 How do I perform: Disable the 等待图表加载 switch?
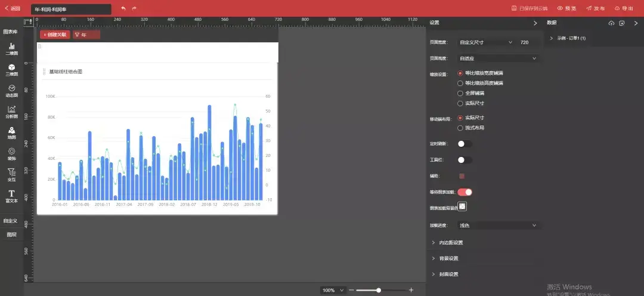(465, 192)
